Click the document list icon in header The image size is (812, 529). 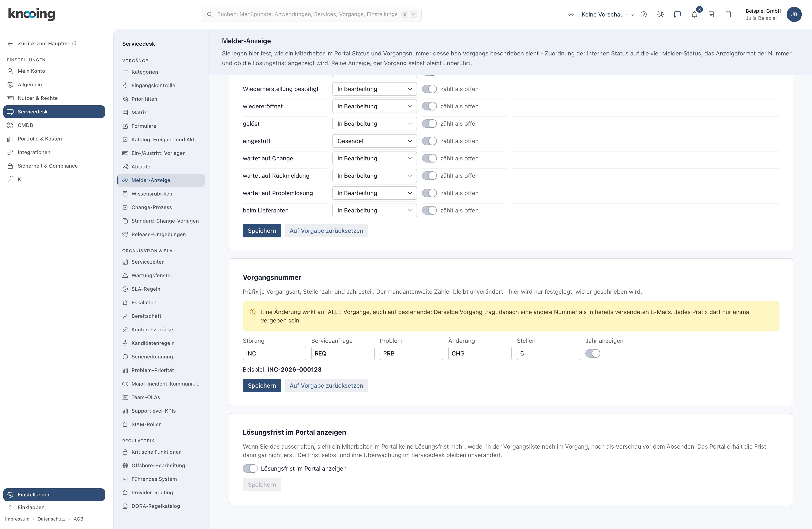tap(711, 14)
